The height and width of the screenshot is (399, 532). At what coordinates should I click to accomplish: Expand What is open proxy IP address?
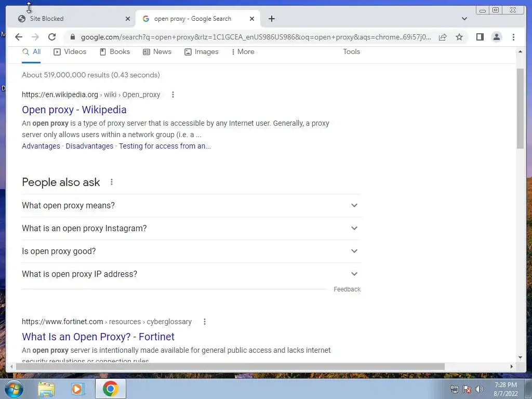(x=191, y=274)
